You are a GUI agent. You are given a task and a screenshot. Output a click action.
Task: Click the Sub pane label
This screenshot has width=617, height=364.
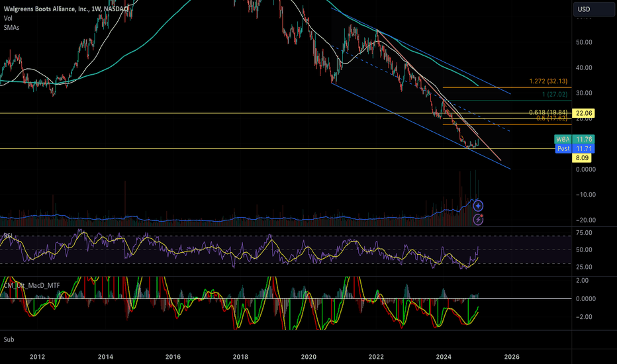pos(9,340)
